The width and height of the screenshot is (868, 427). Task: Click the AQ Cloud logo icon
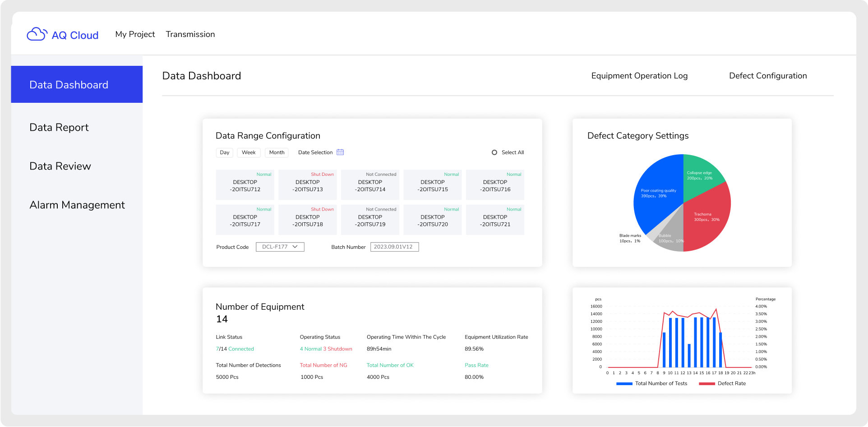(x=37, y=34)
